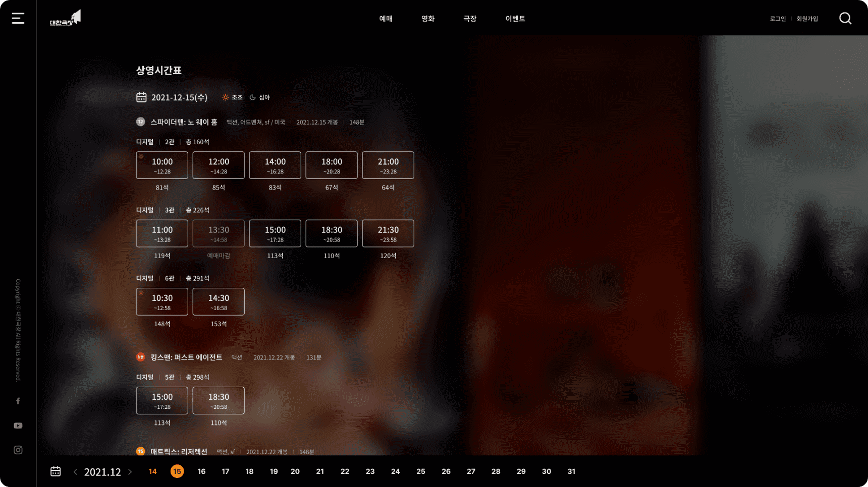Select date 26 in date bar
Screen dimensions: 868x487
[x=446, y=471]
